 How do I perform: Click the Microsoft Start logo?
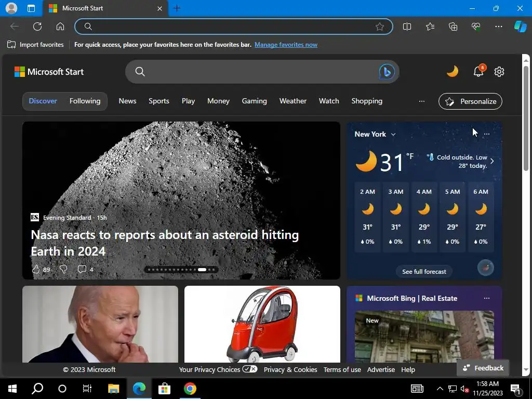point(49,72)
